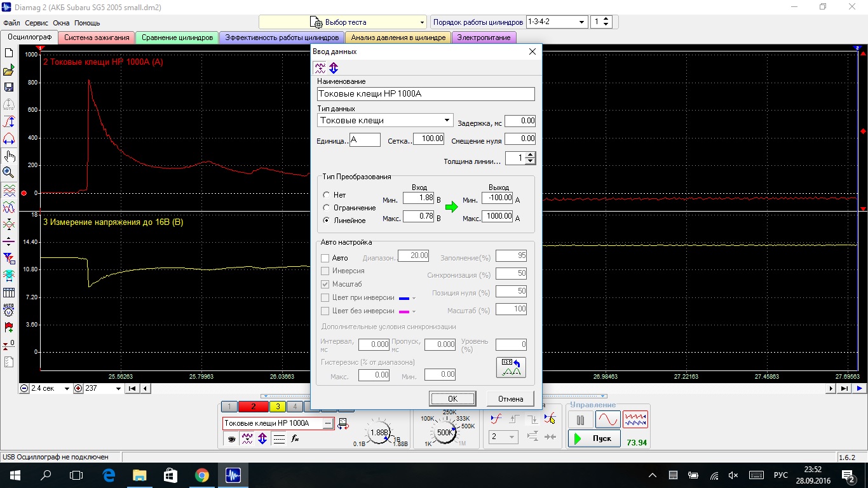This screenshot has height=488, width=868.
Task: Select the 'Нет' transformation radio button
Action: pos(327,195)
